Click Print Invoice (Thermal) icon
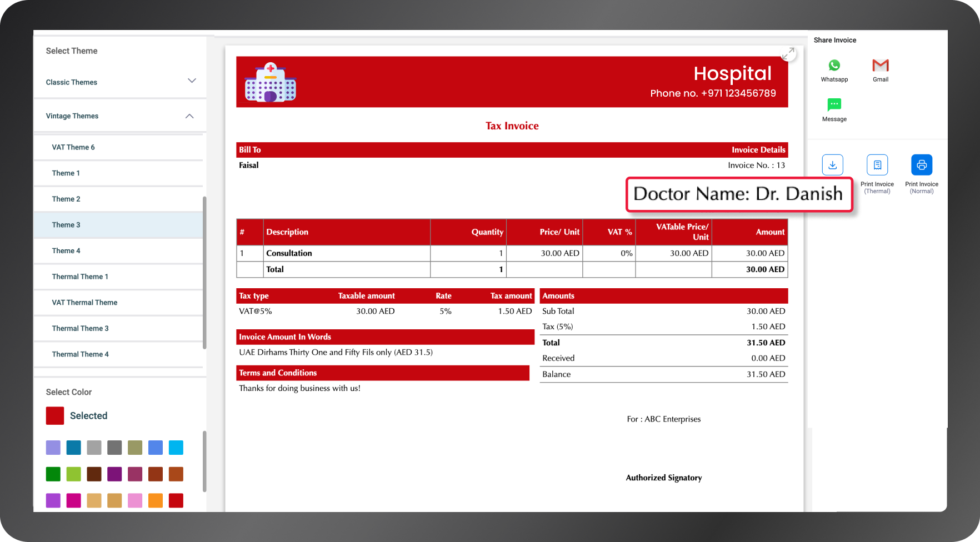The width and height of the screenshot is (980, 542). 877,165
